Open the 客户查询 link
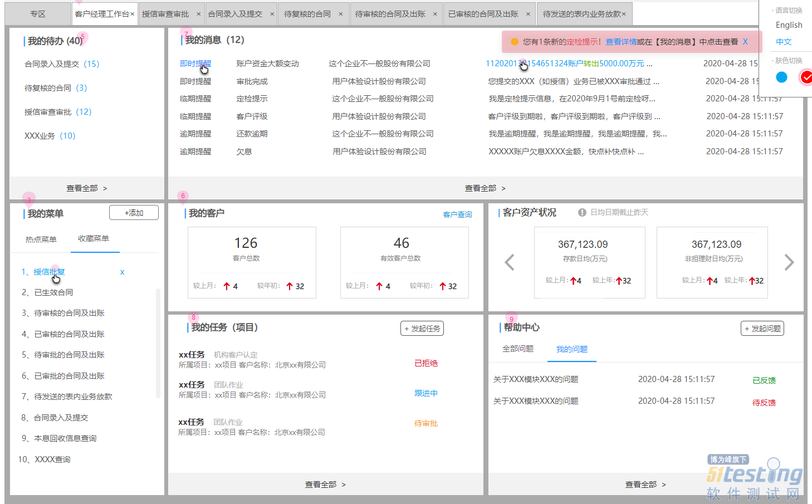The height and width of the screenshot is (504, 812). pos(457,214)
